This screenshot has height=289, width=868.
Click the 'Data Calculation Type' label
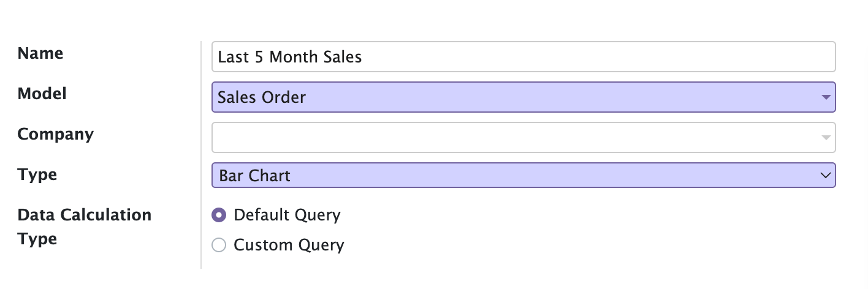pos(85,226)
